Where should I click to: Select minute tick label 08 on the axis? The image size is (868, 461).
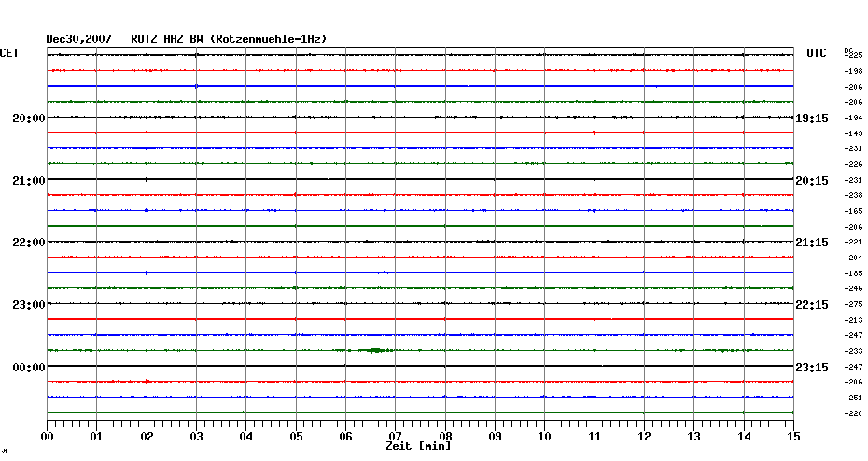pos(445,437)
